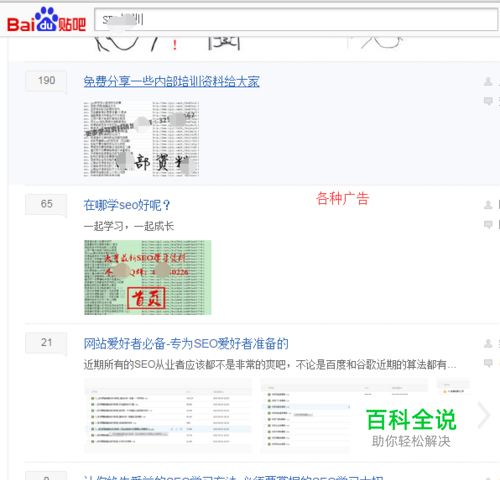Click the snippet text '一起学习，一起成长'
The image size is (500, 480).
129,226
